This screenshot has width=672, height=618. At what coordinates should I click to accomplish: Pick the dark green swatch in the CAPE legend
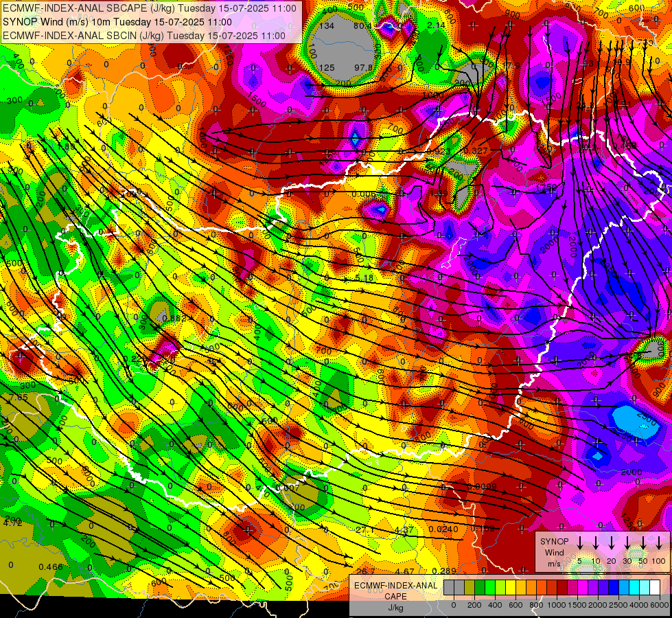[480, 587]
